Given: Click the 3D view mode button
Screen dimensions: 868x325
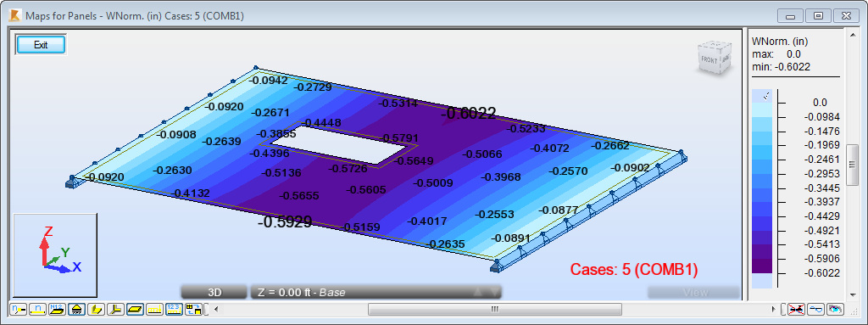Looking at the screenshot, I should 214,292.
